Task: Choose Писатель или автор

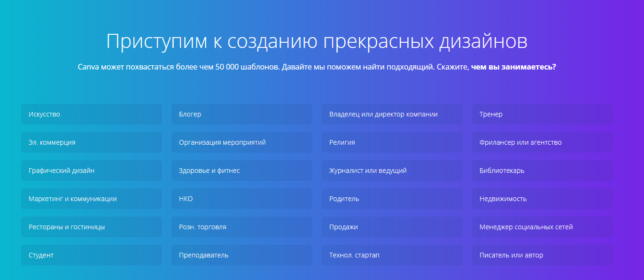Action: tap(543, 255)
